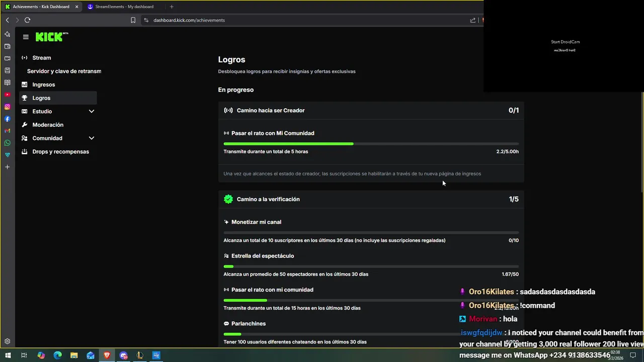Open Instagram from the browser sidebar
Screen dimensions: 644x362
coord(7,107)
